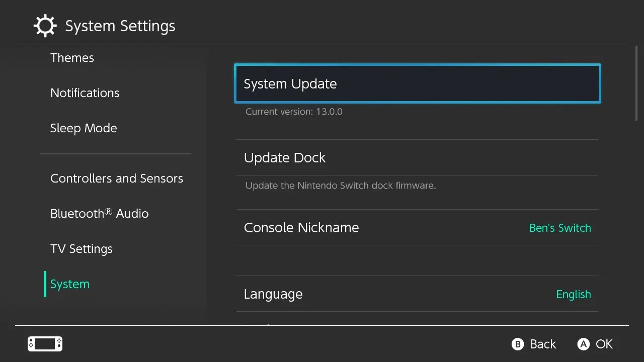Open Controllers and Sensors settings
This screenshot has height=362, width=644.
tap(117, 178)
